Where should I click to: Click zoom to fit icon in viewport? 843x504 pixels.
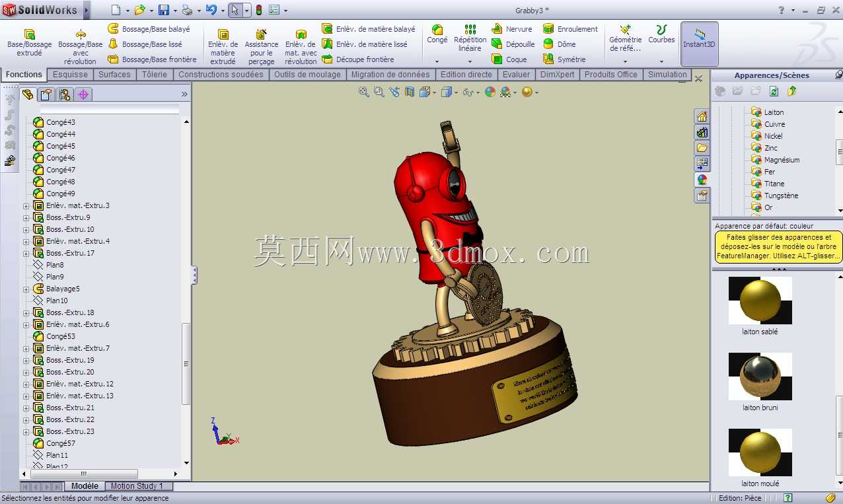click(364, 92)
